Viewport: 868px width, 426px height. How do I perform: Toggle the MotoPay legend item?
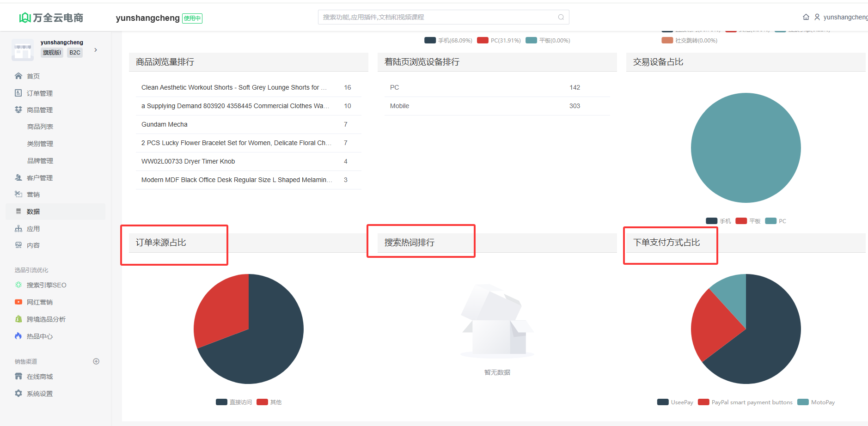click(x=817, y=402)
